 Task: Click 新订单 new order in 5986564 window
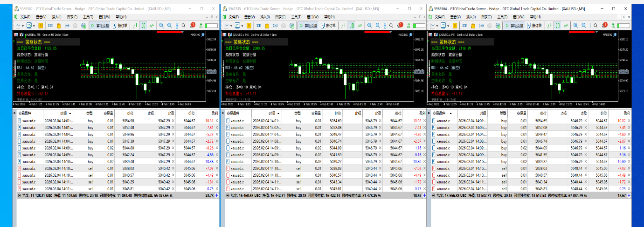pos(534,26)
